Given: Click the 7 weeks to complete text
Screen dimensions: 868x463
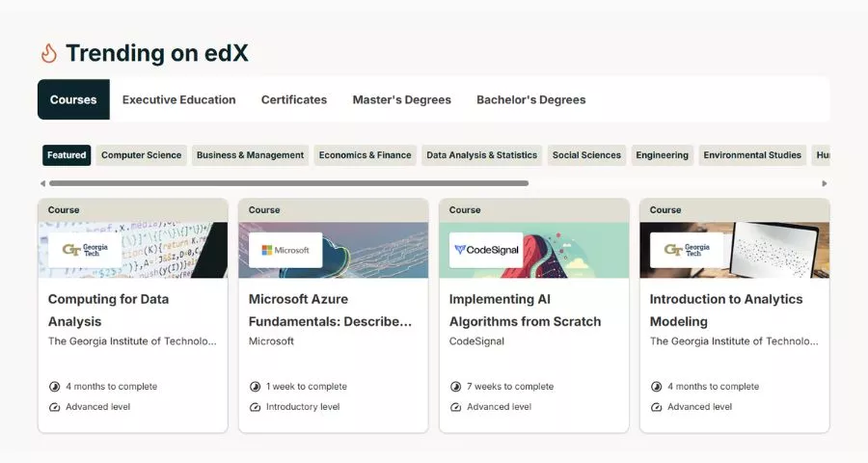Looking at the screenshot, I should click(510, 387).
